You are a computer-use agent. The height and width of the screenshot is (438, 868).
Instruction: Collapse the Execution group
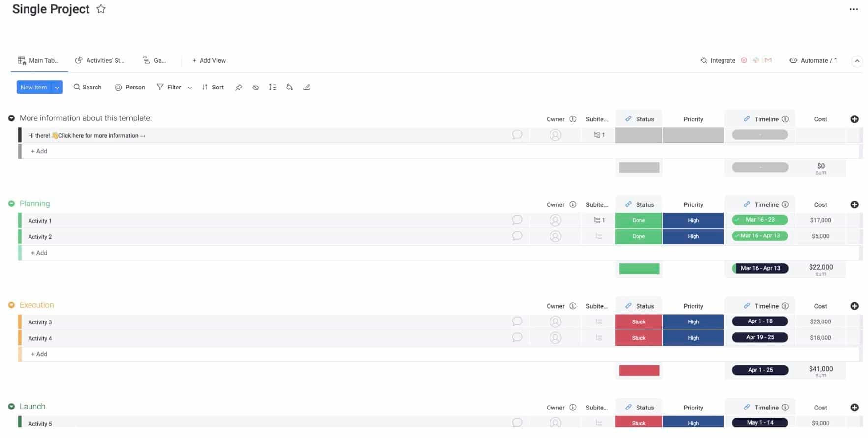click(11, 305)
